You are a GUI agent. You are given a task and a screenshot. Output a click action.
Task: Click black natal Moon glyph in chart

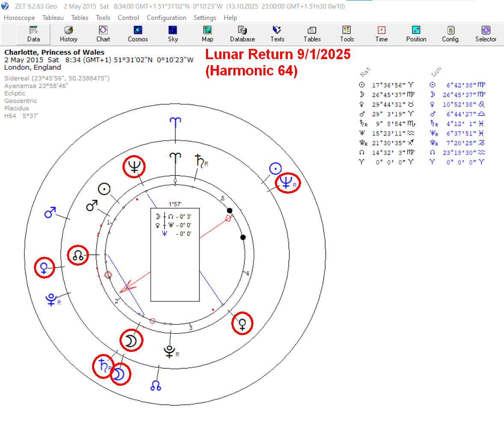[131, 341]
